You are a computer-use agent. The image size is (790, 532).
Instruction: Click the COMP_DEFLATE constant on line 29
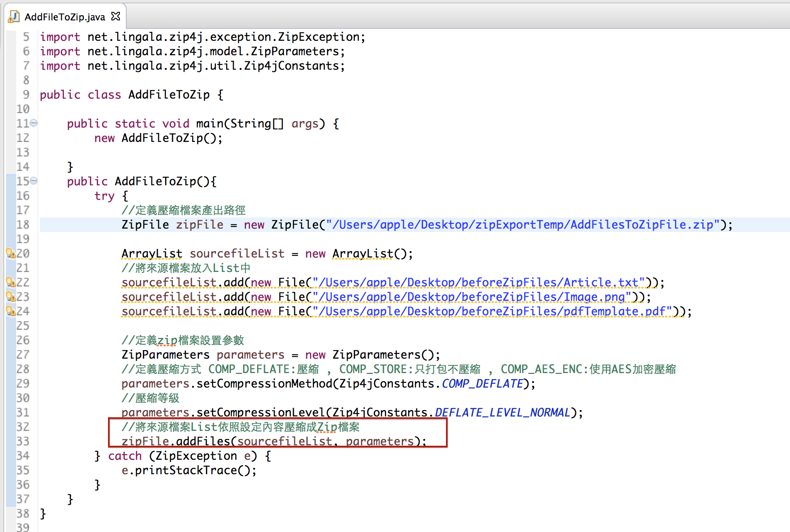pos(482,384)
